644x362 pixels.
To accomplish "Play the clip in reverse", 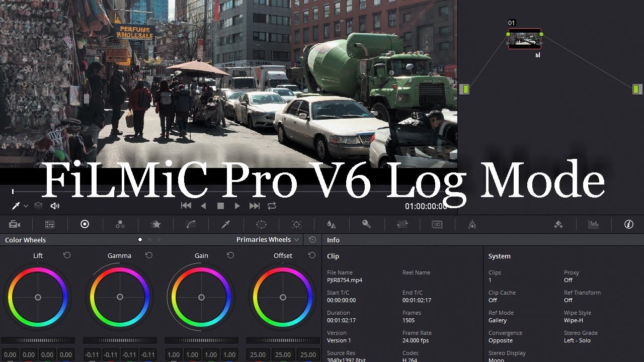I will point(203,206).
